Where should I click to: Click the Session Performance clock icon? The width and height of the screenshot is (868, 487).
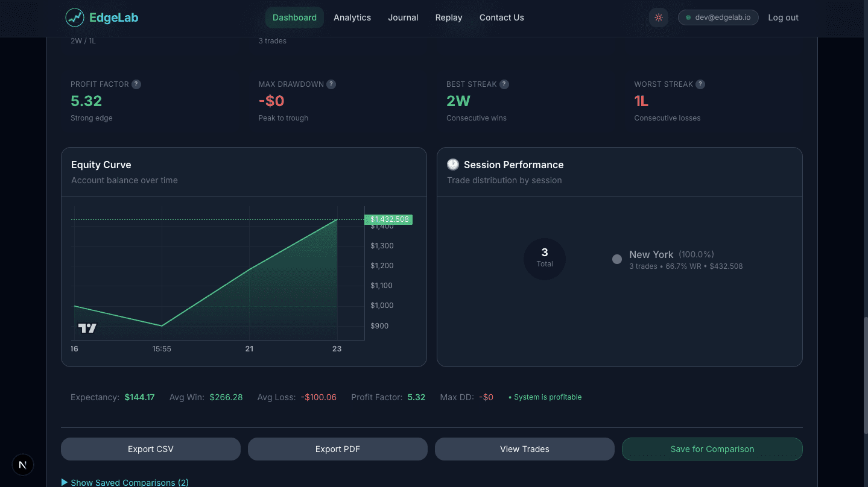click(453, 165)
